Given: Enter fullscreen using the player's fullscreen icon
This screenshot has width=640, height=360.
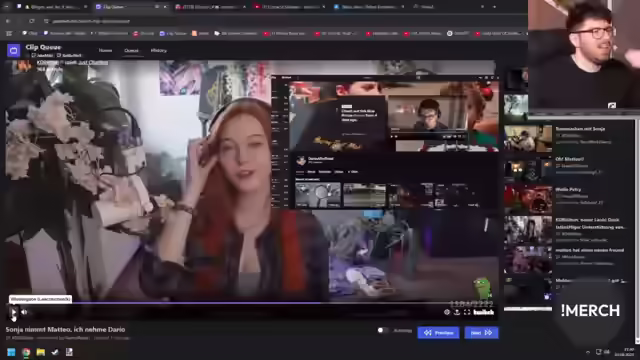Looking at the screenshot, I should pos(467,312).
